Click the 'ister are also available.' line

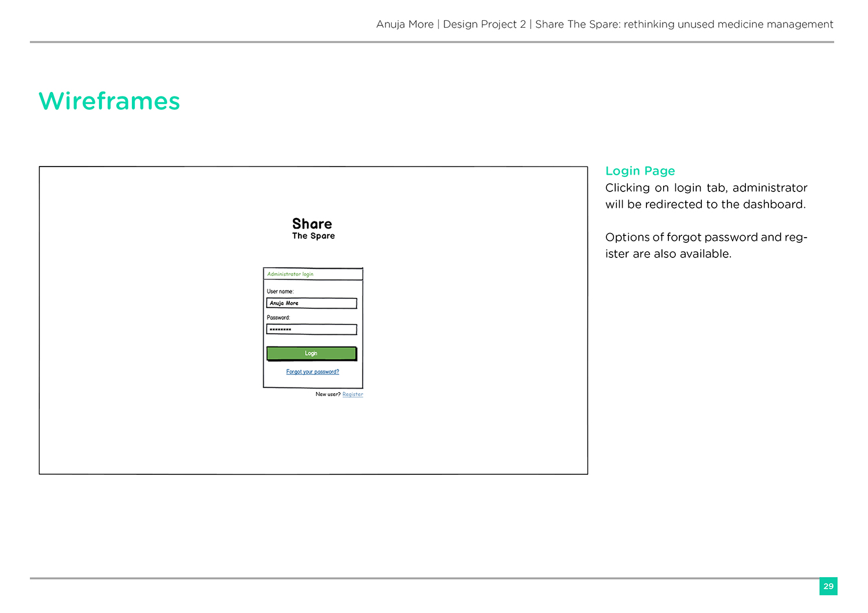coord(668,254)
